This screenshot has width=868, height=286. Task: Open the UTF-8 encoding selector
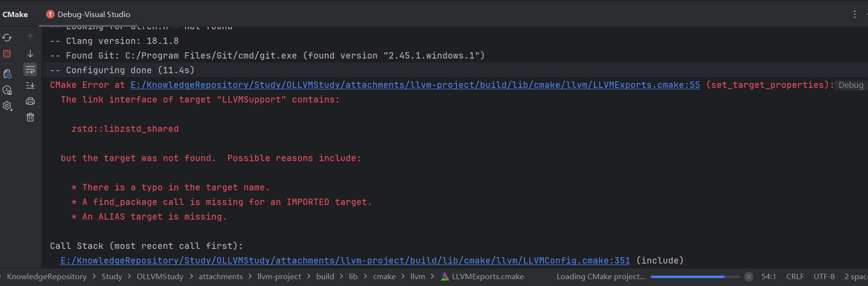[x=824, y=277]
